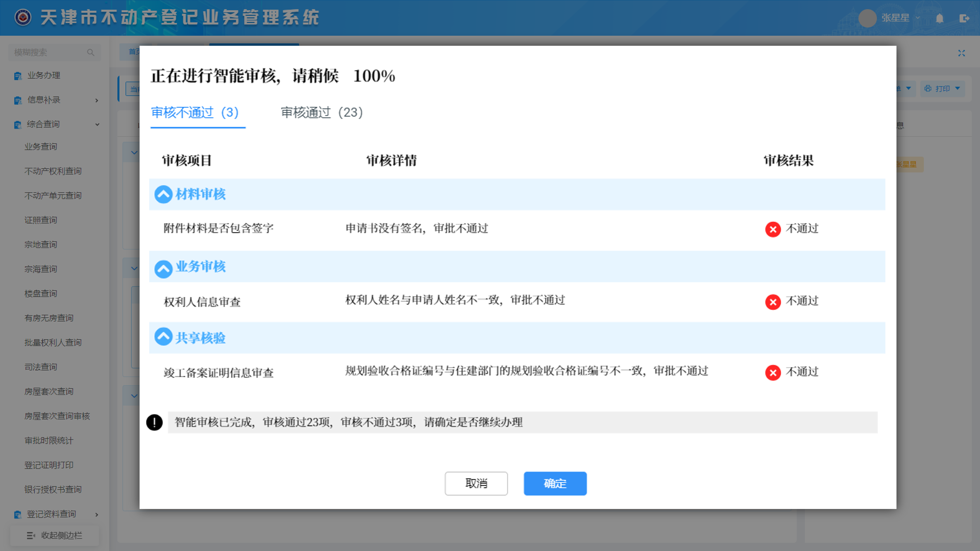The image size is (980, 551).
Task: Click the system emblem logo
Action: click(x=23, y=18)
